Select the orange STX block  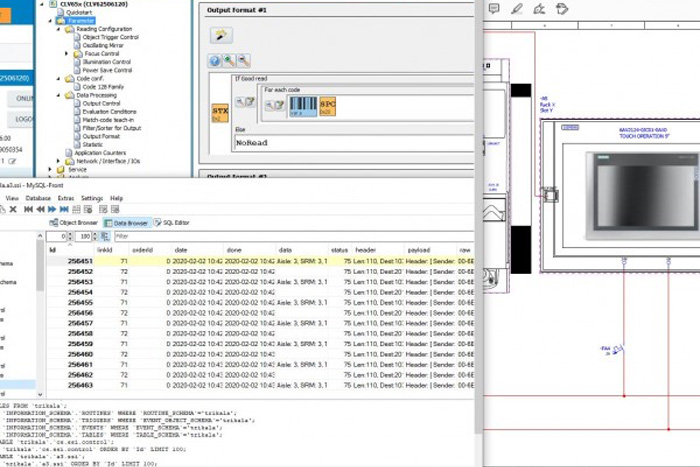tap(220, 113)
